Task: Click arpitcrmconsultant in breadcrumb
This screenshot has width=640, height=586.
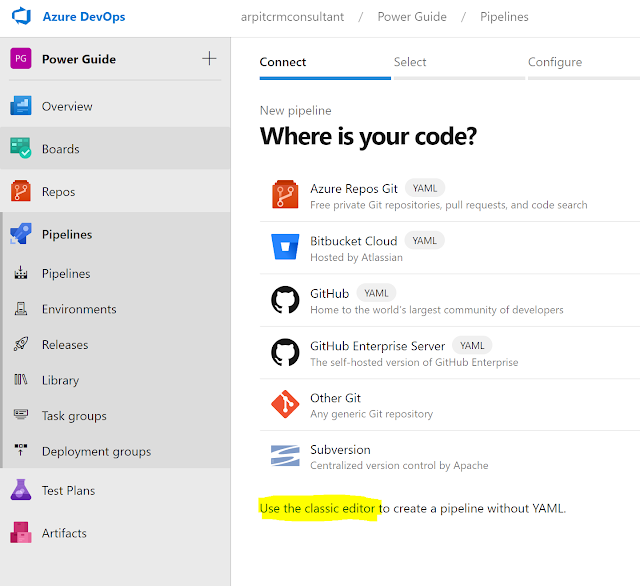Action: (292, 17)
